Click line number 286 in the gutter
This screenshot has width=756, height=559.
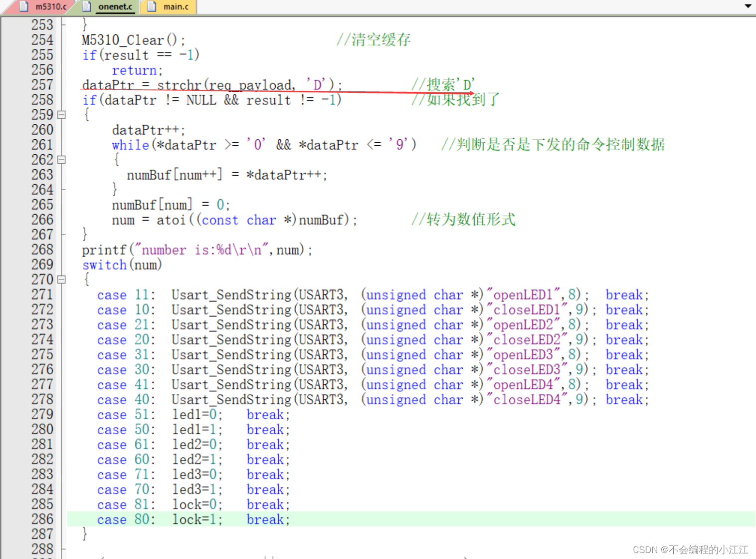(42, 519)
